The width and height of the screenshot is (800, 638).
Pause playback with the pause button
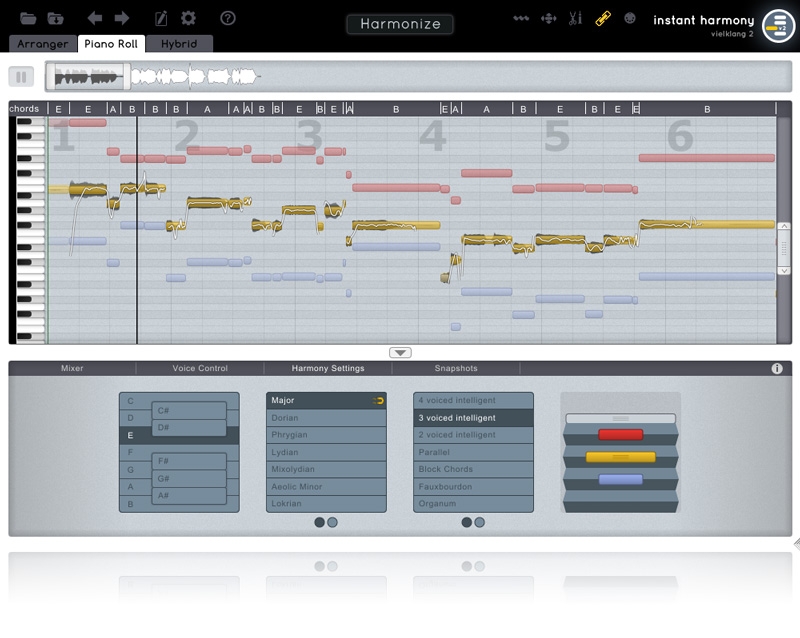[21, 77]
